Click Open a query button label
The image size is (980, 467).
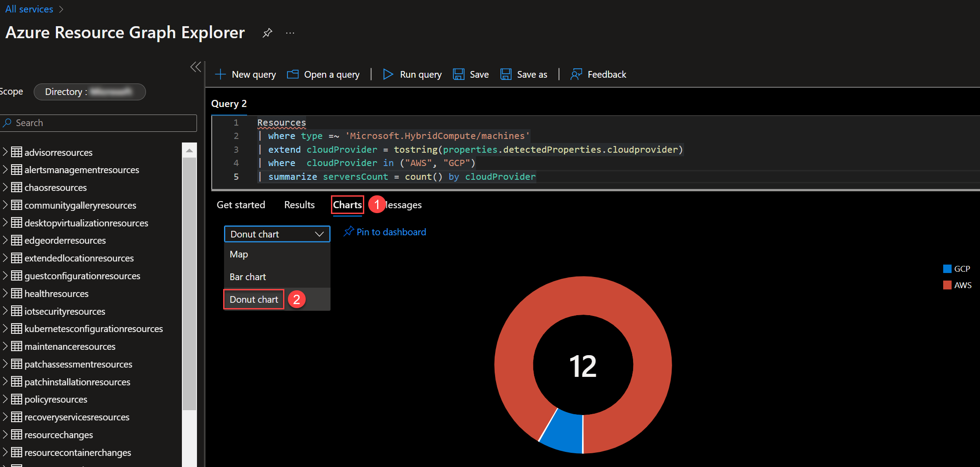pyautogui.click(x=332, y=74)
